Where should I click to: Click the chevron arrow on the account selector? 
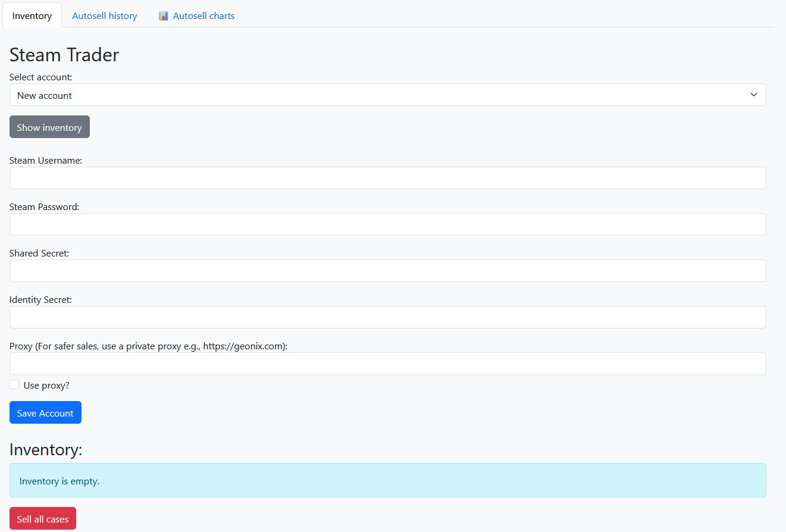[753, 95]
